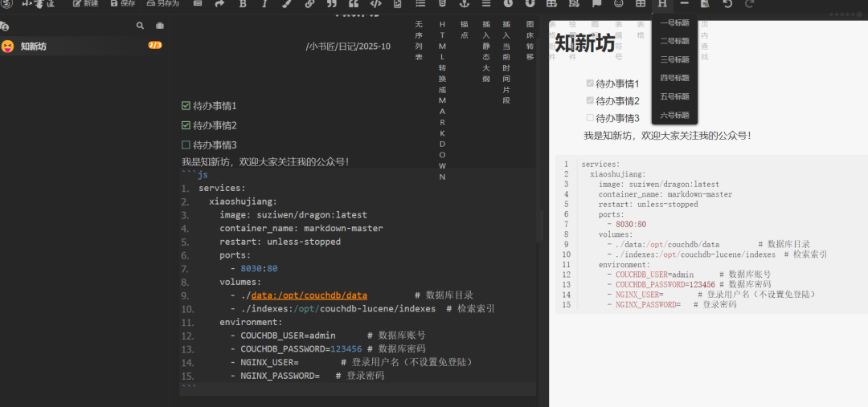Viewport: 868px width, 407px height.
Task: Insert a hyperlink with the link icon
Action: click(309, 4)
